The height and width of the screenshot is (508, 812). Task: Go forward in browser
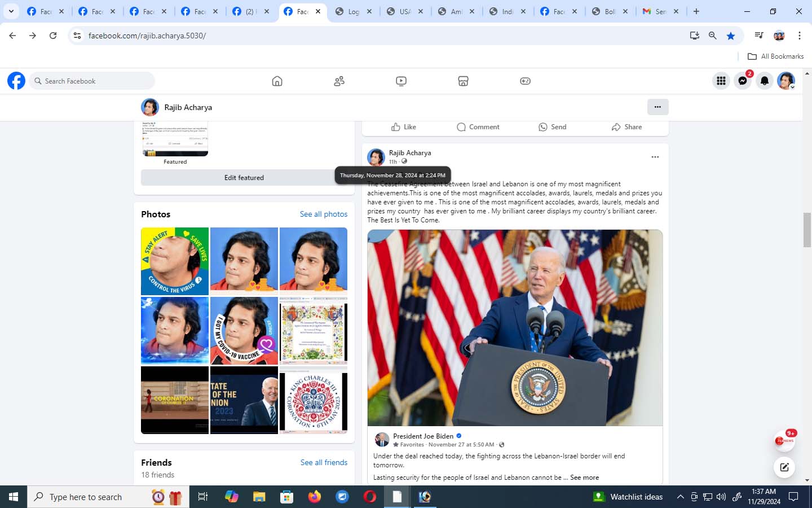click(x=33, y=36)
